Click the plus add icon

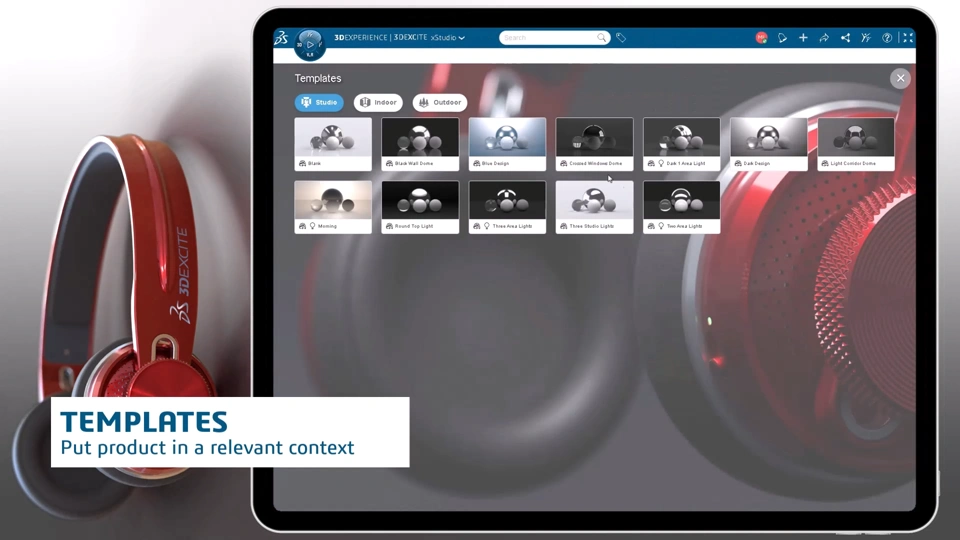click(803, 37)
